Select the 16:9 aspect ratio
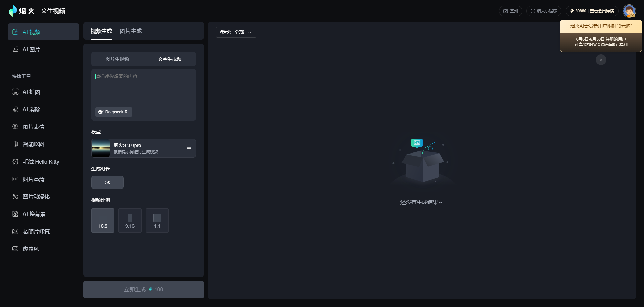The height and width of the screenshot is (307, 644). coord(103,221)
